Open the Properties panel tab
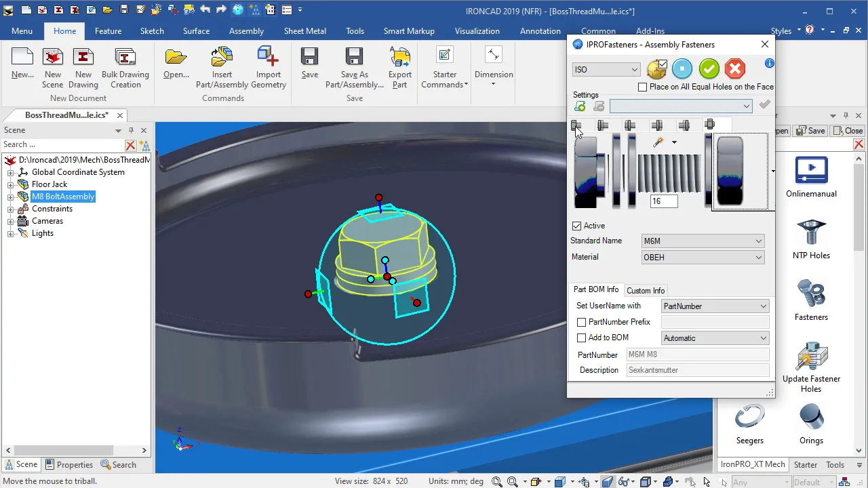Screen dimensions: 868x488 tap(68, 465)
